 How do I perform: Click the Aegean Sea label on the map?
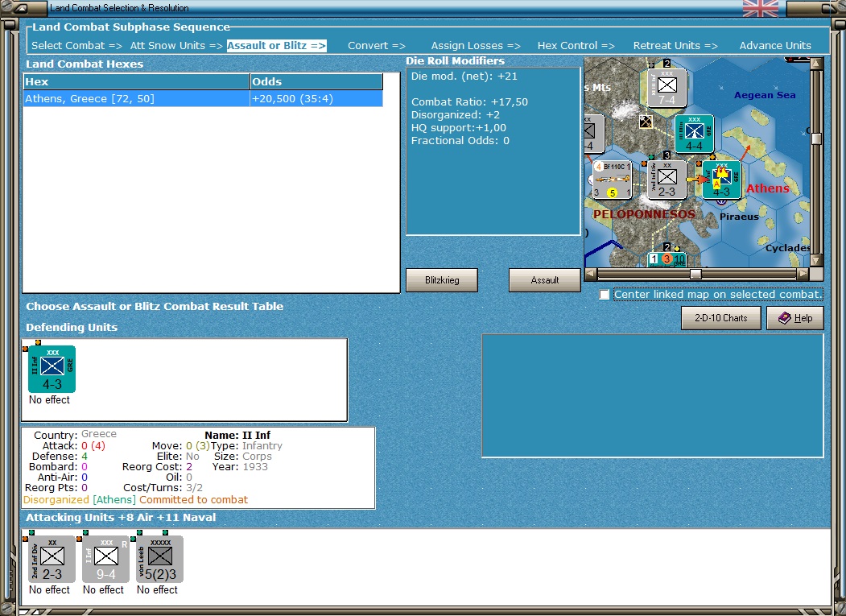765,95
